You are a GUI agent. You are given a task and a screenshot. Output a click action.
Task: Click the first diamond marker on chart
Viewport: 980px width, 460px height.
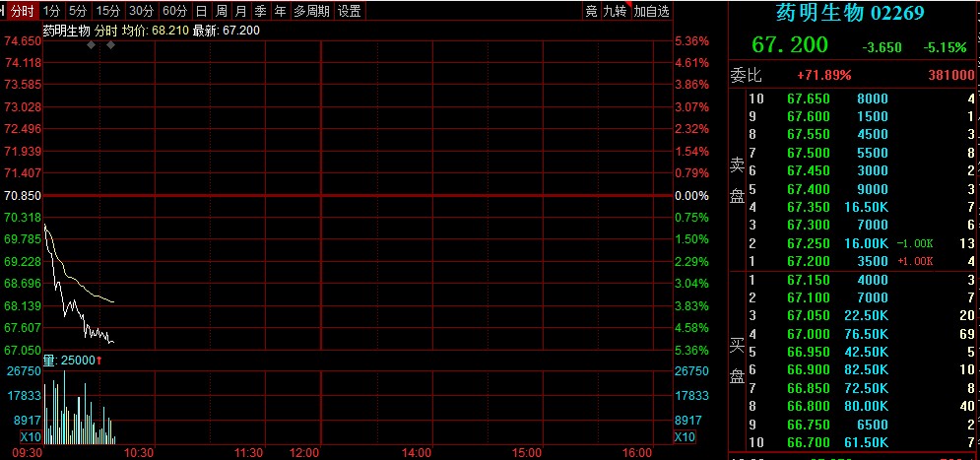tap(92, 45)
